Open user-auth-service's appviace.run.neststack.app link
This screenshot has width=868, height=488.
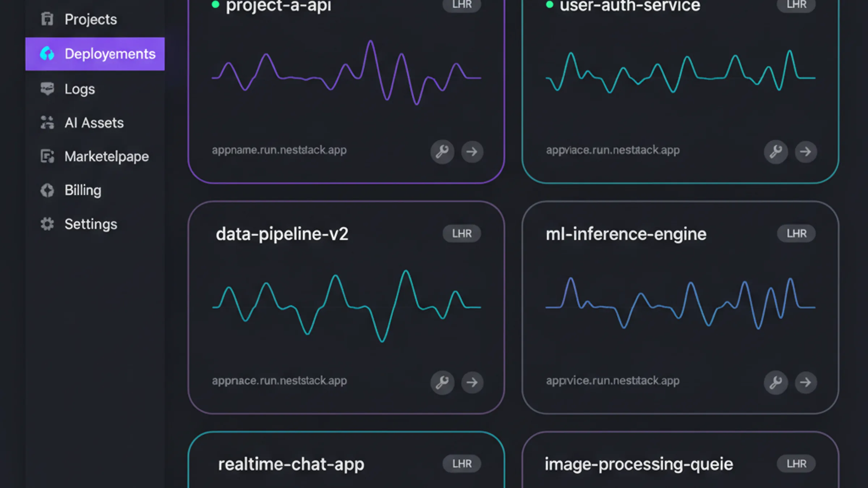click(613, 150)
